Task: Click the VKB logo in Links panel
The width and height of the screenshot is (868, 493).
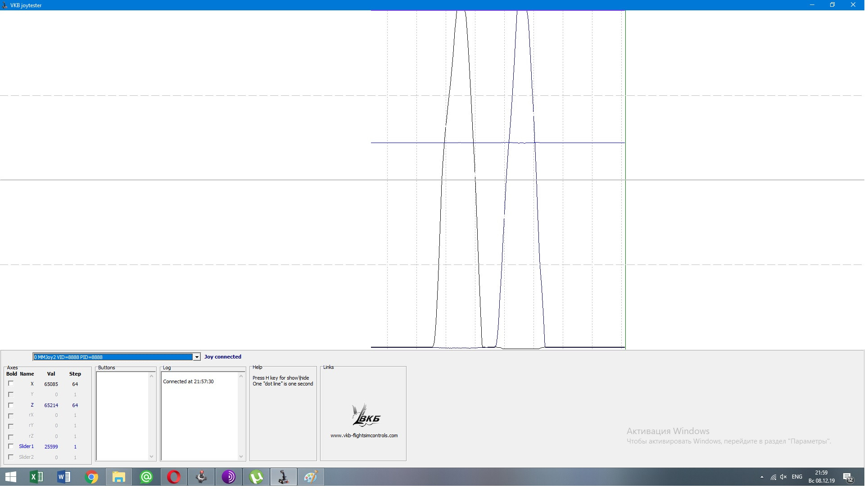Action: pos(366,416)
